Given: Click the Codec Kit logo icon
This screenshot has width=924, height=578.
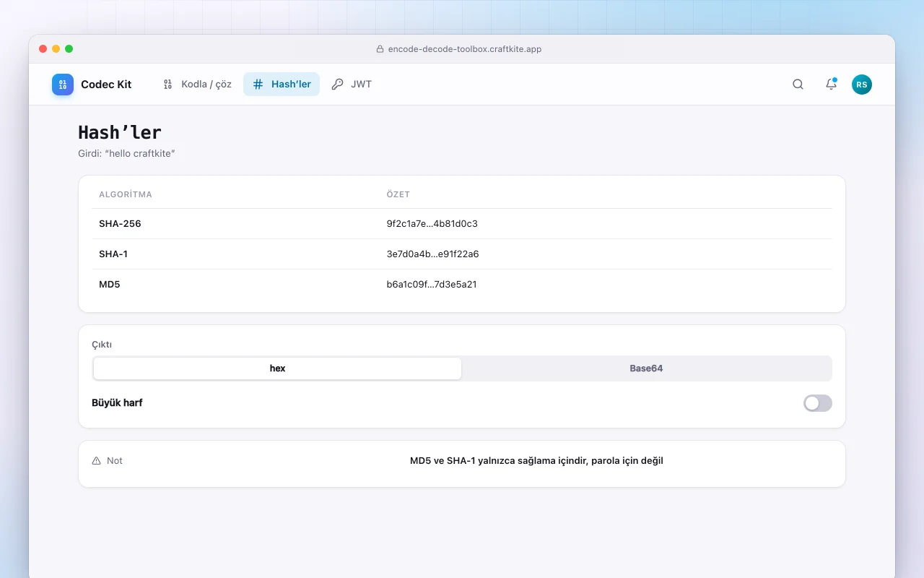Looking at the screenshot, I should [x=63, y=85].
